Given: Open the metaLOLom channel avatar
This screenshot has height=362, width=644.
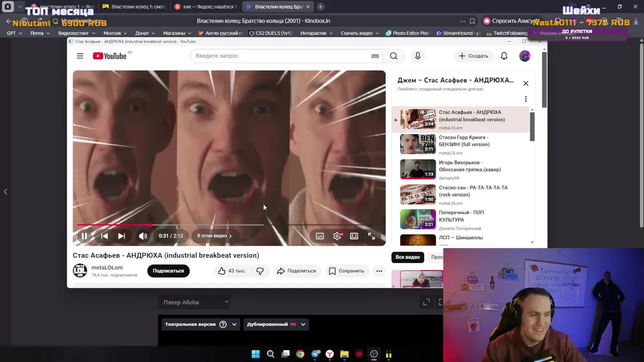Looking at the screenshot, I should click(79, 270).
